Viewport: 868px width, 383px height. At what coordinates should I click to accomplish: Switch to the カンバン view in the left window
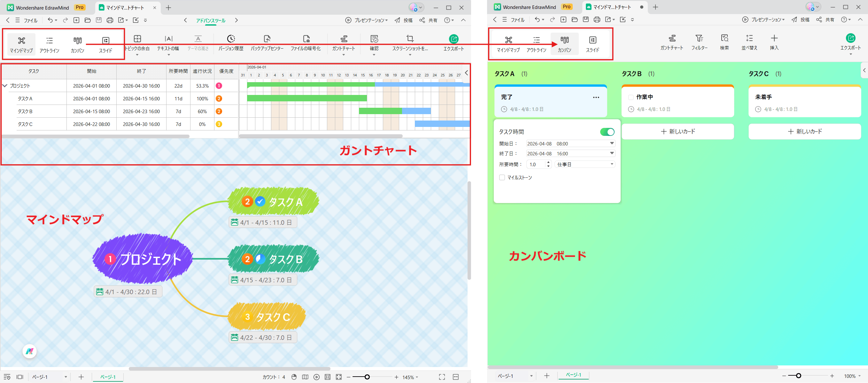click(x=77, y=43)
